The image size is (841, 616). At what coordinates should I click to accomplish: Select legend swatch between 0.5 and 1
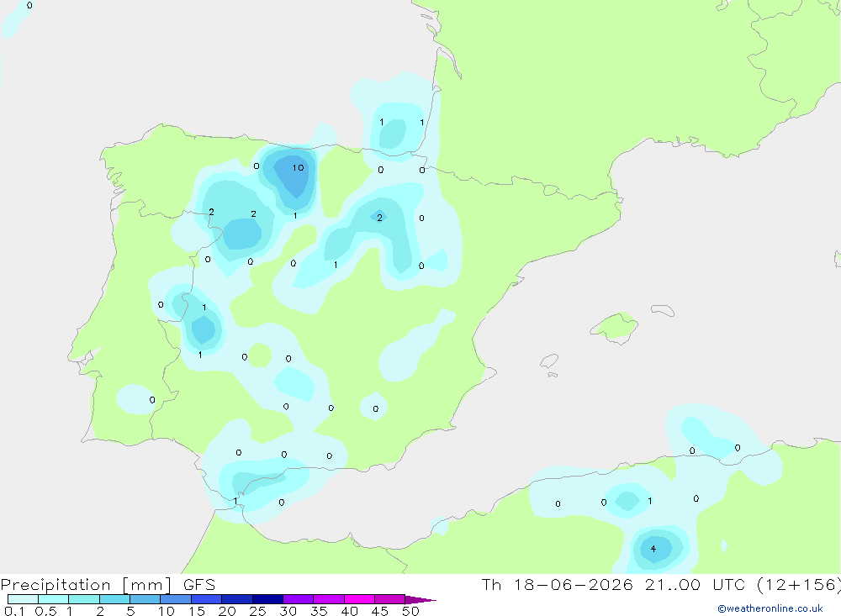tap(53, 599)
